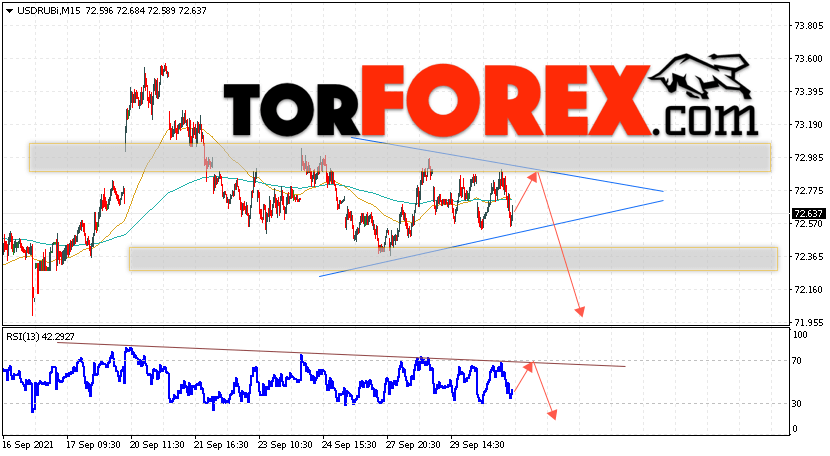Screen dimensions: 830x456
Task: Click the OHLC values 72.596 72.684 72.589 72.637
Action: coord(146,11)
